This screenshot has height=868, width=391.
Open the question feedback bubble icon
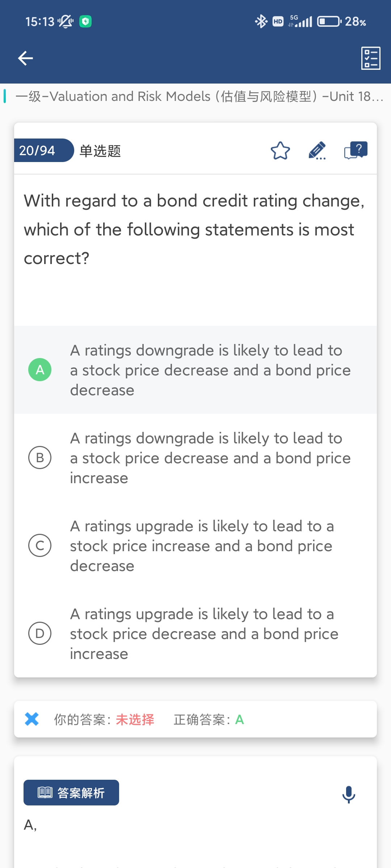[356, 150]
